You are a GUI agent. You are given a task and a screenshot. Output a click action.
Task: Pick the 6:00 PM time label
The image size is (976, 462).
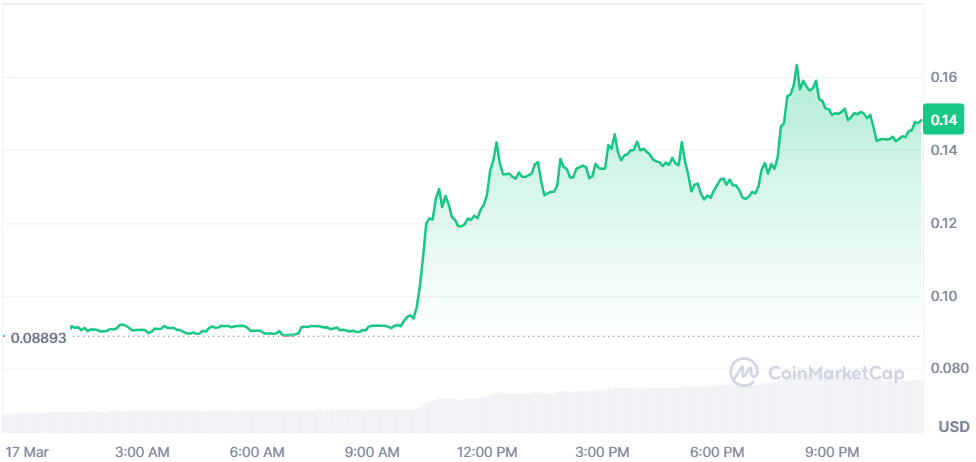pos(718,451)
